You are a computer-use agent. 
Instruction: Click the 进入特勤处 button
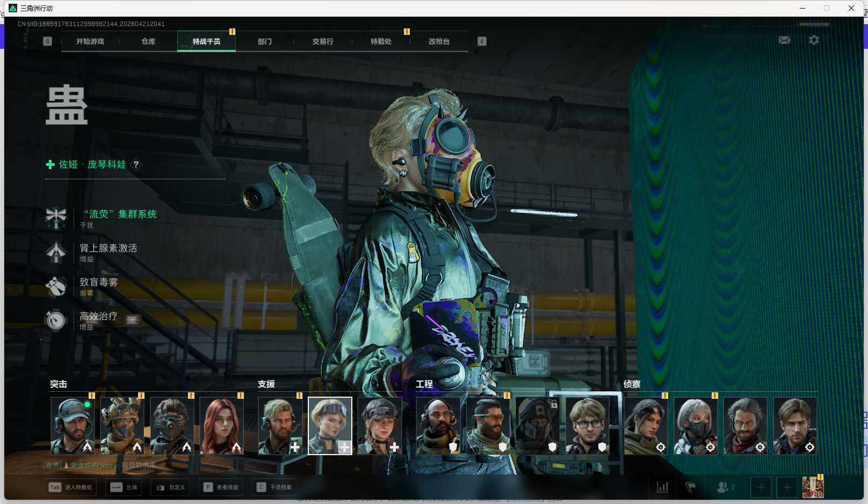71,487
